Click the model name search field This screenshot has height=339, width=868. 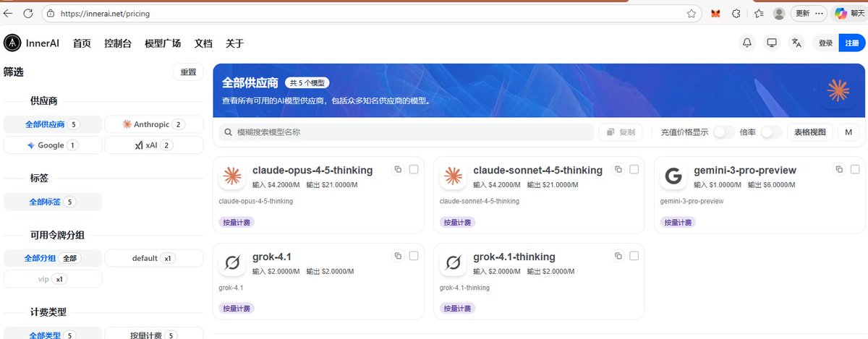click(x=405, y=132)
